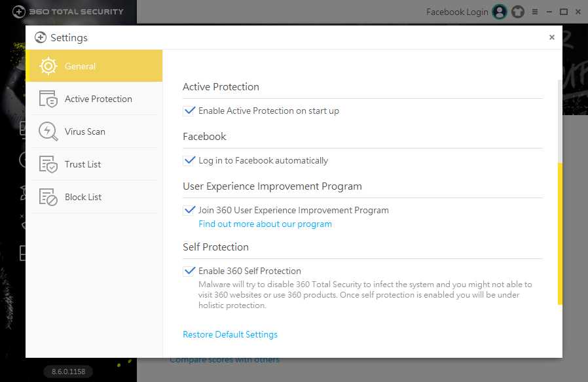588x382 pixels.
Task: Click the user avatar profile icon
Action: pos(500,12)
